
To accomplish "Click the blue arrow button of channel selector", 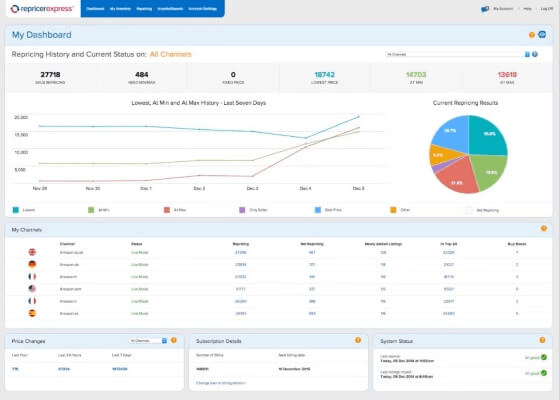I will click(527, 54).
